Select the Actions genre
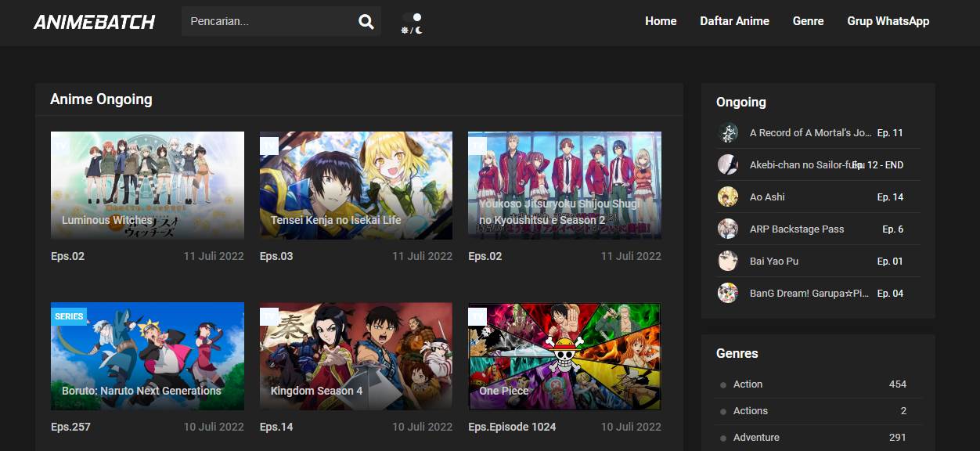 pos(751,410)
